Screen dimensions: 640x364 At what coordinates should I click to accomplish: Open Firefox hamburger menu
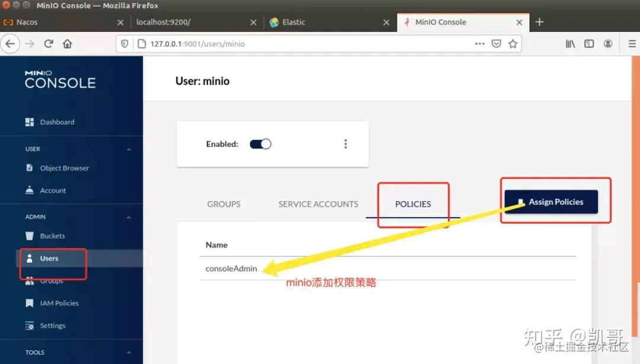(x=632, y=44)
